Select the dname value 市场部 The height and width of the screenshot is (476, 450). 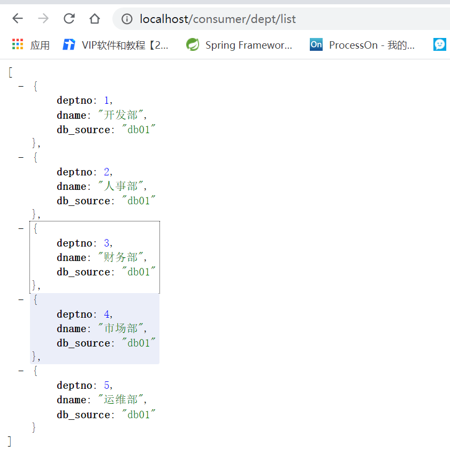point(120,328)
